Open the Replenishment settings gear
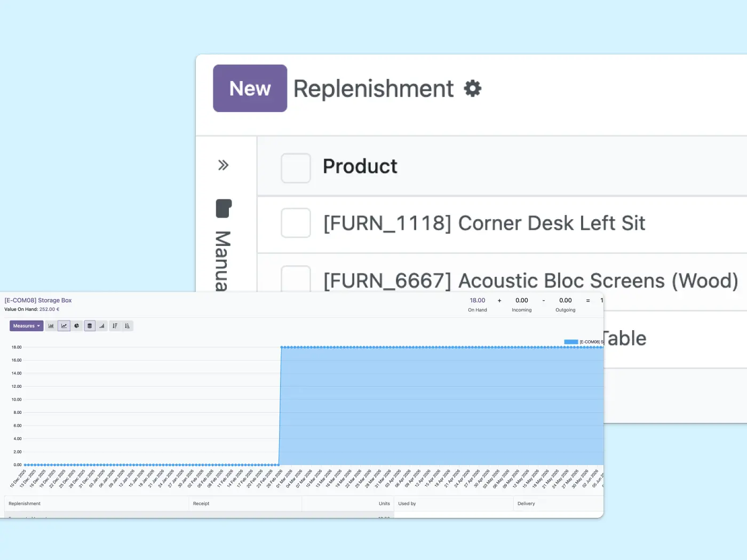The image size is (747, 560). 473,89
